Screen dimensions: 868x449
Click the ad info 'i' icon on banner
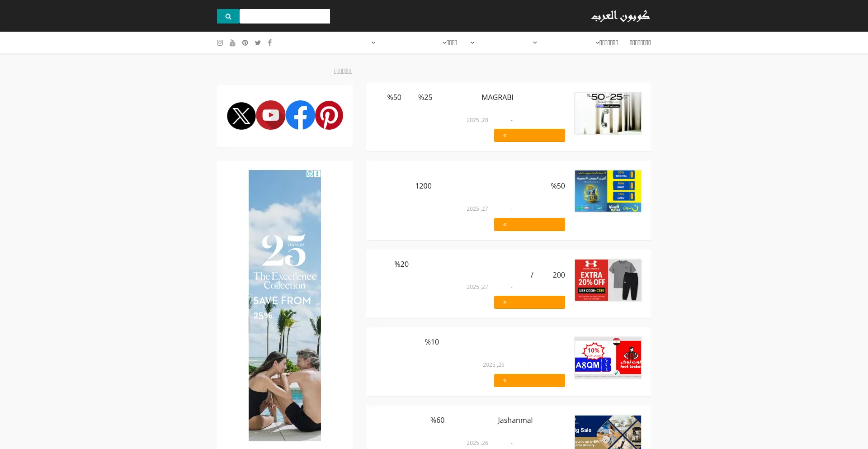click(310, 174)
